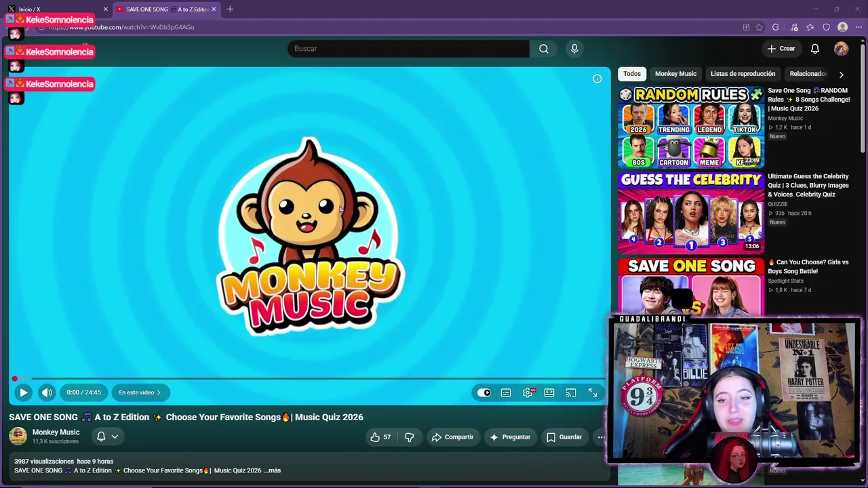Visit the Spotlight Stats channel
Image resolution: width=868 pixels, height=488 pixels.
[x=785, y=281]
